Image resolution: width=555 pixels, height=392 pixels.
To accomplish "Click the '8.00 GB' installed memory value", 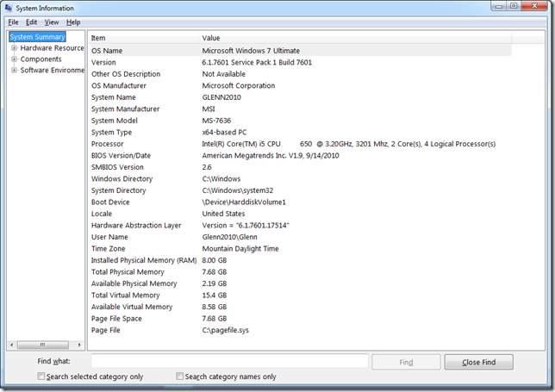I will [214, 260].
